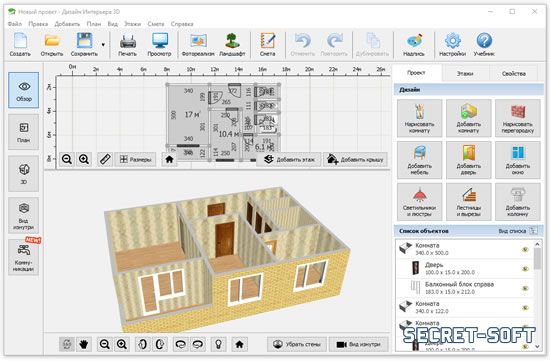Reset plan view with the home icon
The width and height of the screenshot is (550, 361).
pyautogui.click(x=169, y=159)
